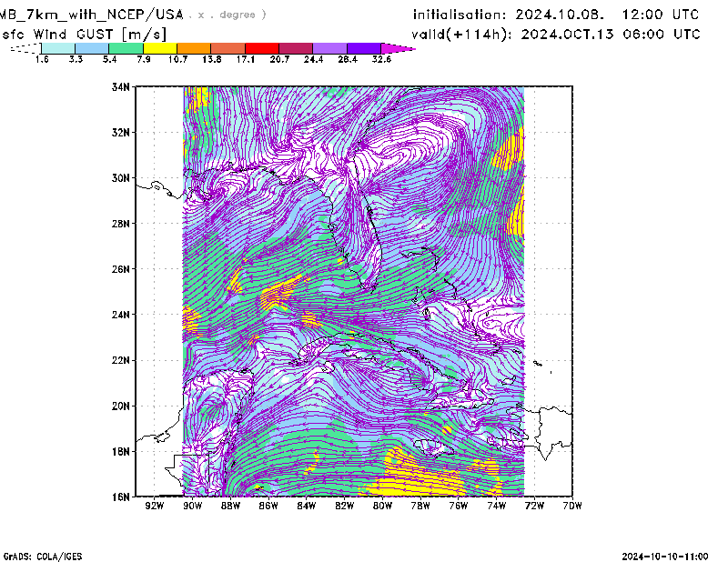
Task: Click the magenta arrow end of color scale
Action: (398, 48)
